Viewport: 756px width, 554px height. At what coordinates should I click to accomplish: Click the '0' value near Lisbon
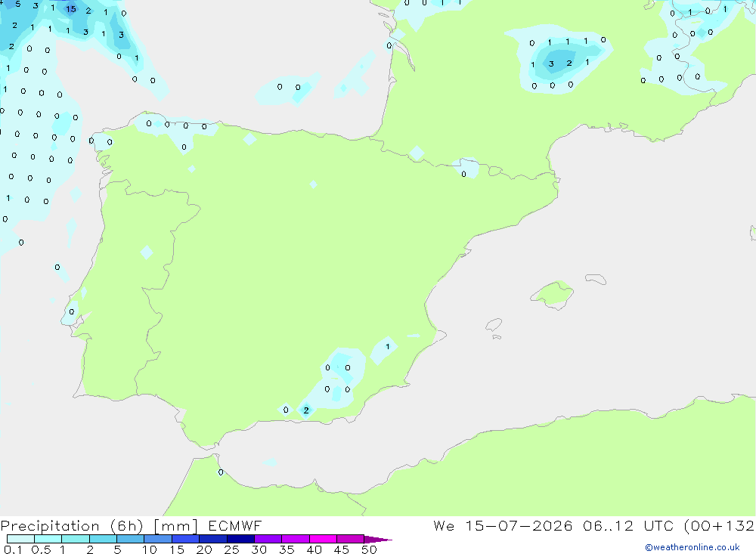pos(71,312)
